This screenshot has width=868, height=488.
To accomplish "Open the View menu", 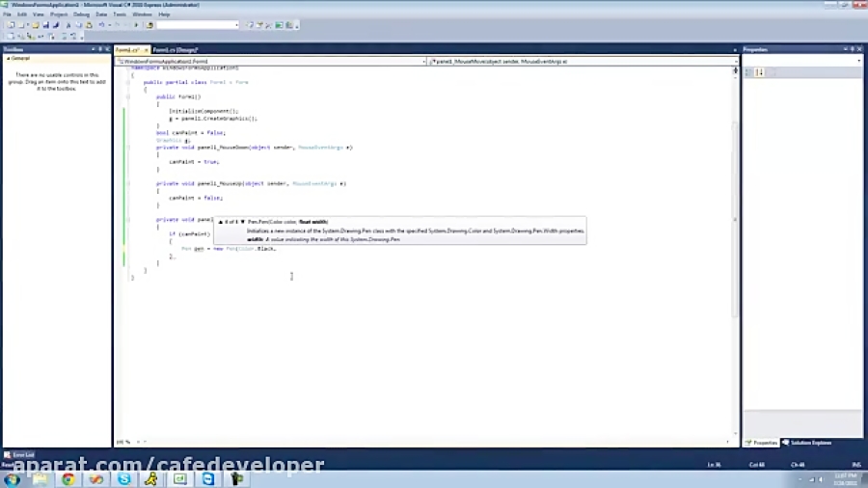I will (39, 14).
